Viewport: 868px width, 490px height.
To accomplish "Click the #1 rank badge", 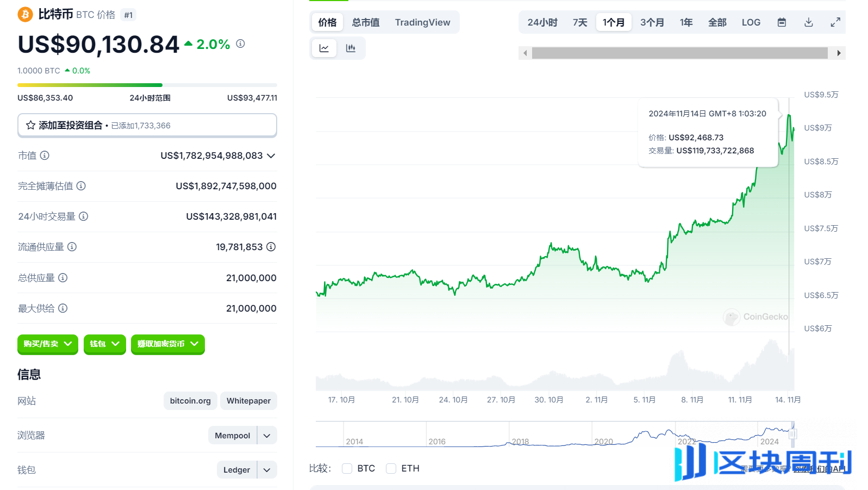I will point(128,15).
